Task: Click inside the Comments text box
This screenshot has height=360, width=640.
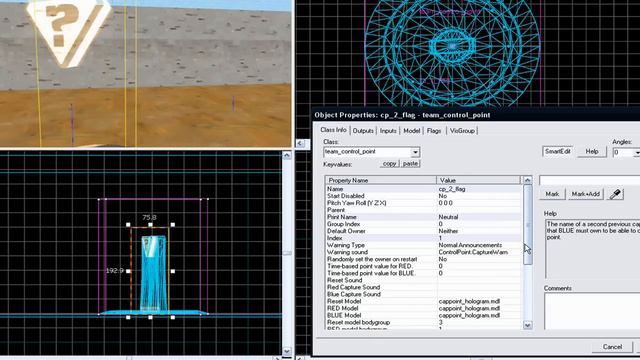Action: click(592, 311)
